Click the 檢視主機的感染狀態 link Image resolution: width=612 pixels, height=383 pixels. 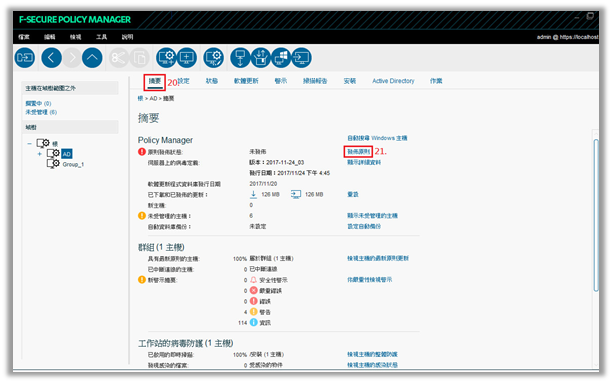tap(372, 365)
